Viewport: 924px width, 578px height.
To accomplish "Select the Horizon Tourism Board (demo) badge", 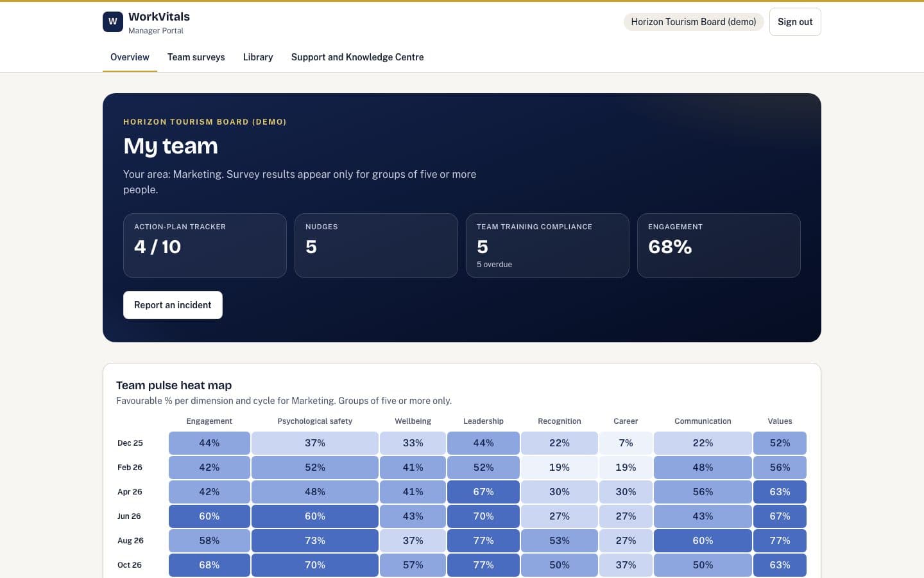I will (x=694, y=22).
